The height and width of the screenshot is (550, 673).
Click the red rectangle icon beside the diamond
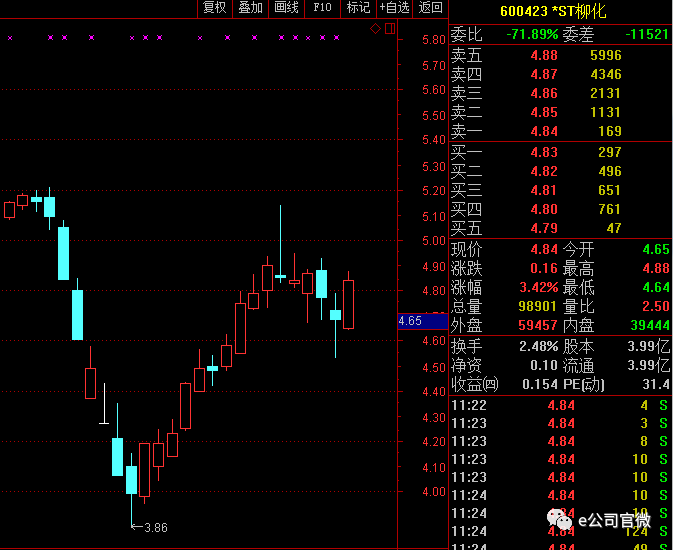pos(390,28)
